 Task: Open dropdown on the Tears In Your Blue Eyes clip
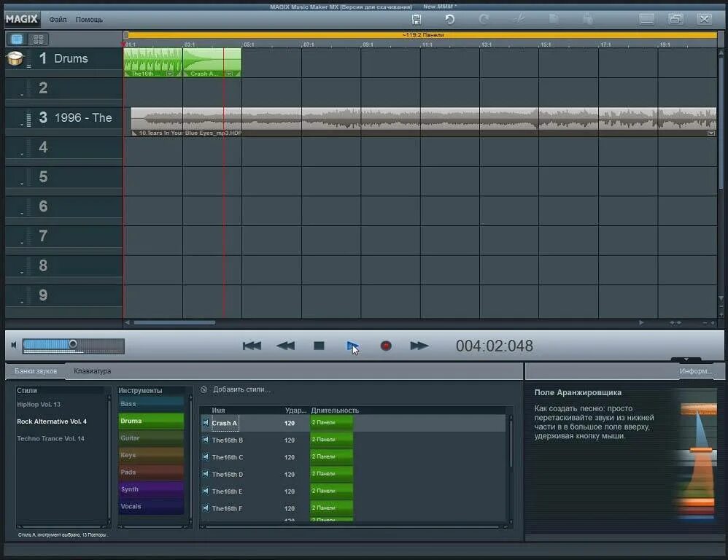pyautogui.click(x=710, y=133)
